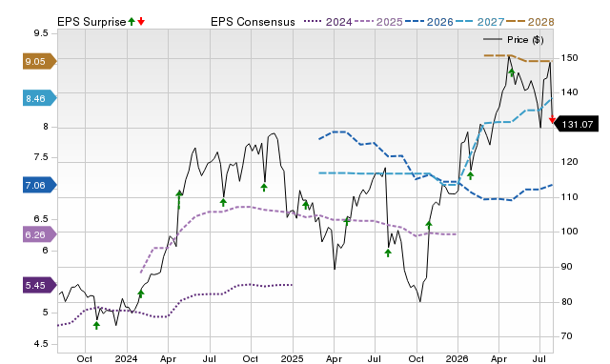The height and width of the screenshot is (364, 610).
Task: Click the 2026 label on the time axis
Action: [x=457, y=358]
